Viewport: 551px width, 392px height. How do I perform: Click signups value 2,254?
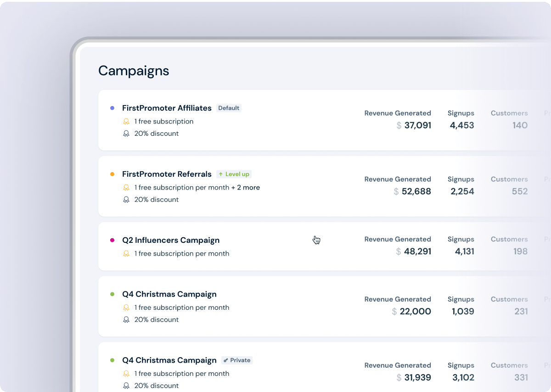462,191
